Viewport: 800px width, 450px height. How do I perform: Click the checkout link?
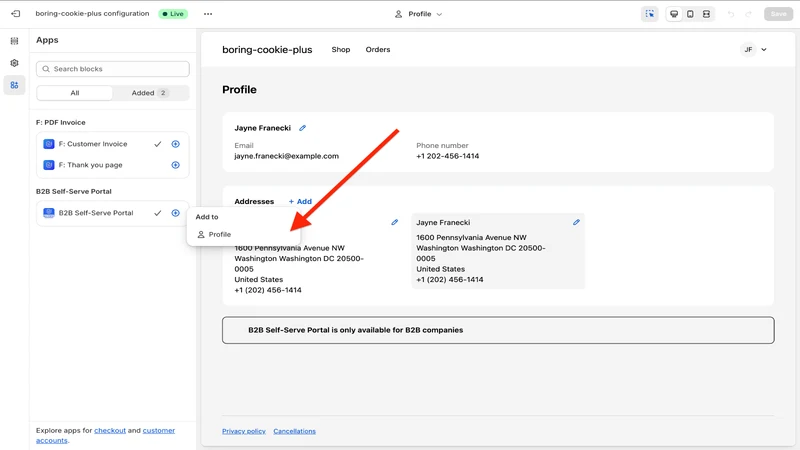coord(110,430)
